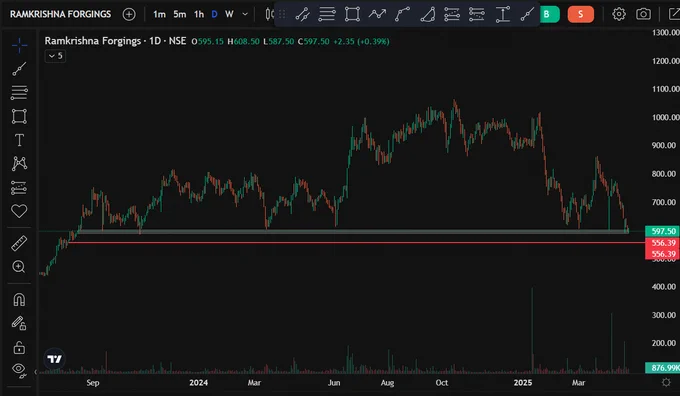Take a chart snapshot with camera icon
Image resolution: width=680 pixels, height=396 pixels.
pos(643,14)
